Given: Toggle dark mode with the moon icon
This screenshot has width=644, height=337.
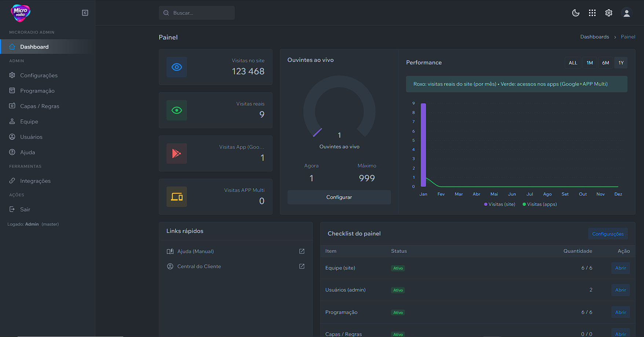Looking at the screenshot, I should click(576, 13).
